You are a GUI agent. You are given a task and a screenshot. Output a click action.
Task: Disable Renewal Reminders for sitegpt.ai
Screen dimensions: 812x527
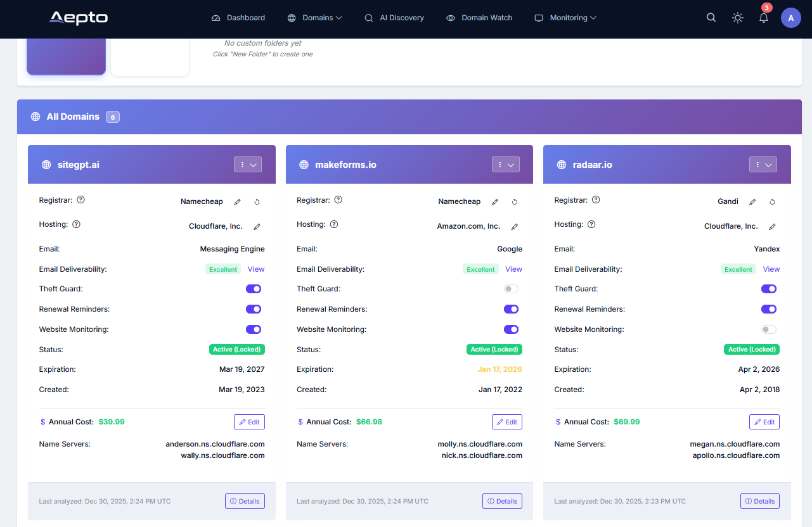pyautogui.click(x=254, y=309)
